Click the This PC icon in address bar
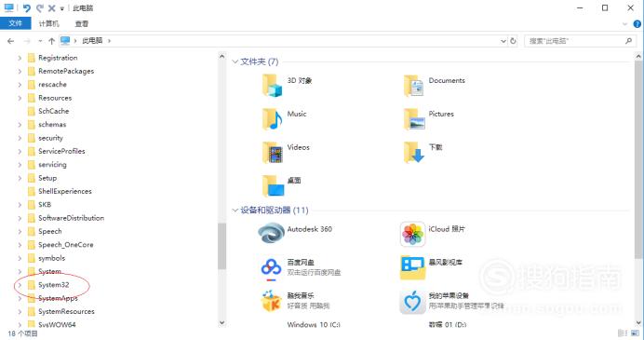The image size is (644, 340). (x=65, y=40)
